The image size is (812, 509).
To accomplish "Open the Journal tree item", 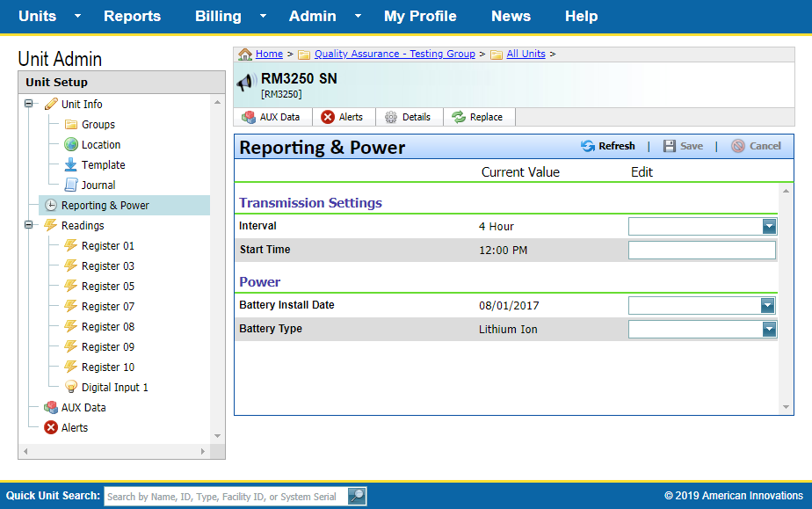I will coord(98,185).
